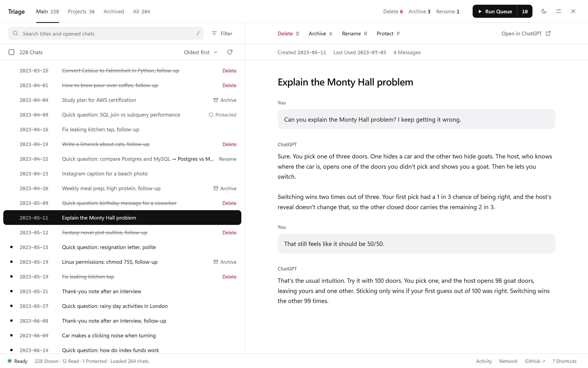Click Delete 6 queue counter in header
Viewport: 588px width, 368px height.
393,11
